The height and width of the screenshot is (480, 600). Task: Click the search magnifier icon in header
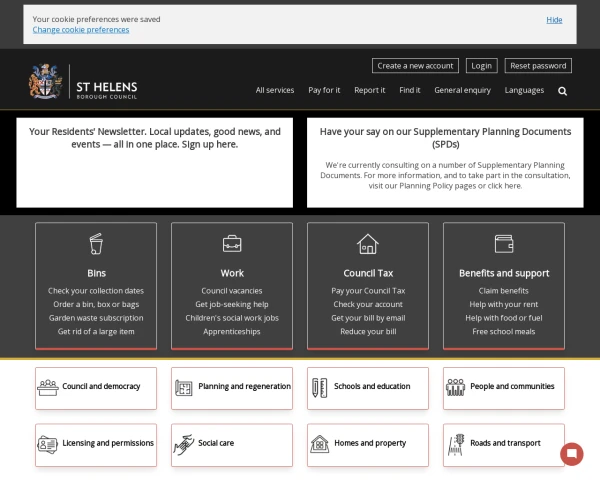[562, 90]
